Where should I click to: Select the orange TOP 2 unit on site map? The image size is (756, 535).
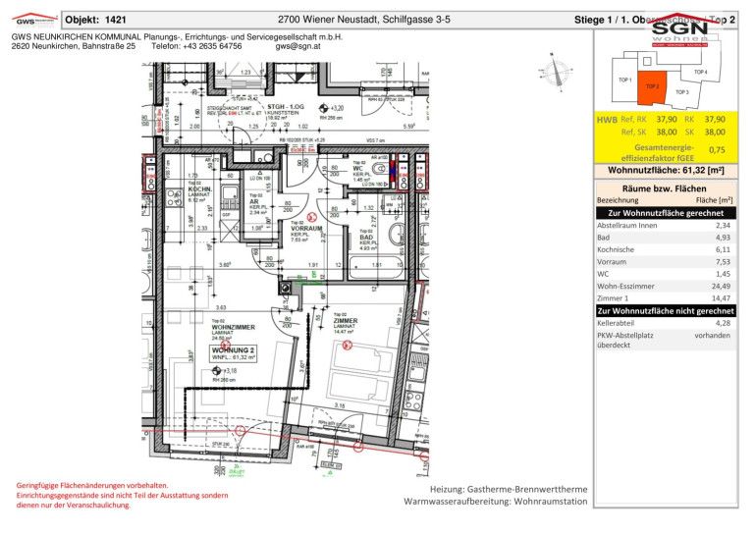[x=652, y=85]
